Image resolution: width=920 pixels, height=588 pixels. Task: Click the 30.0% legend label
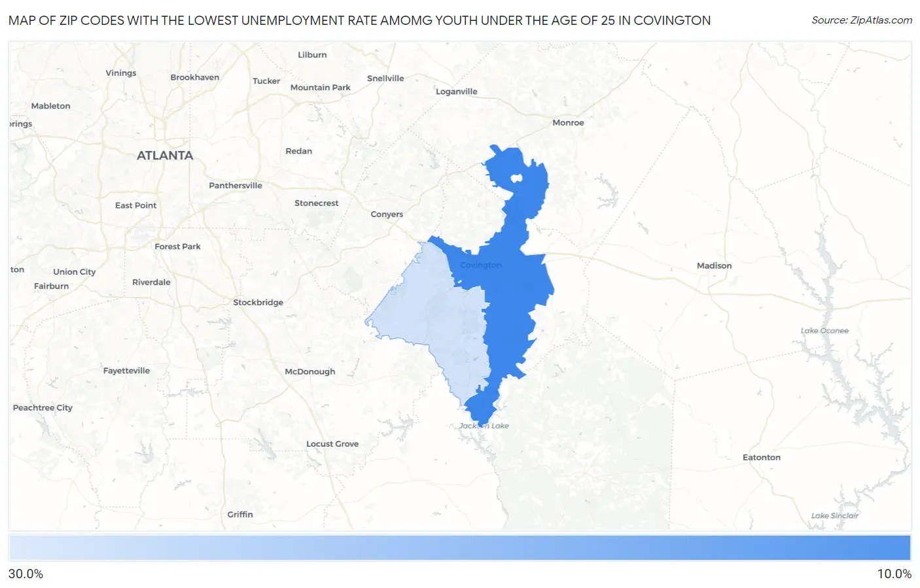[x=26, y=574]
